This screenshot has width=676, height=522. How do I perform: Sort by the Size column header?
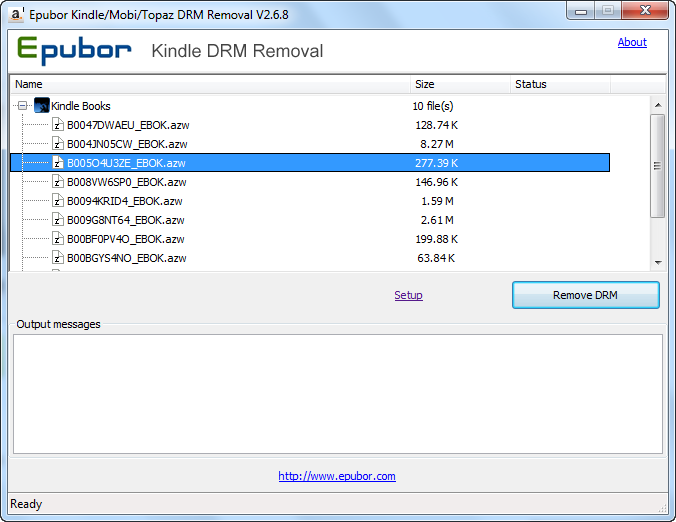(460, 84)
